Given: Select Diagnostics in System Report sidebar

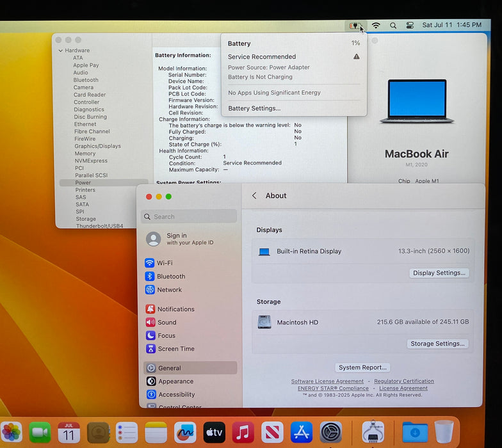Looking at the screenshot, I should [x=89, y=109].
